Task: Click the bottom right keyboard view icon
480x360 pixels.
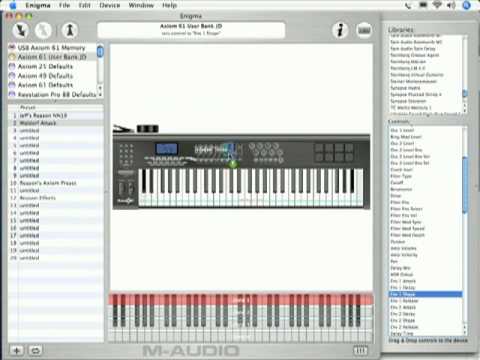Action: pos(360,350)
